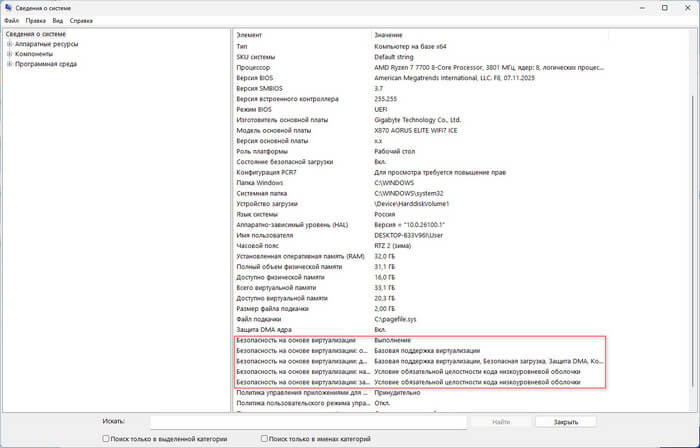Expand the Аппаратные ресурсы tree node
700x448 pixels.
(9, 44)
